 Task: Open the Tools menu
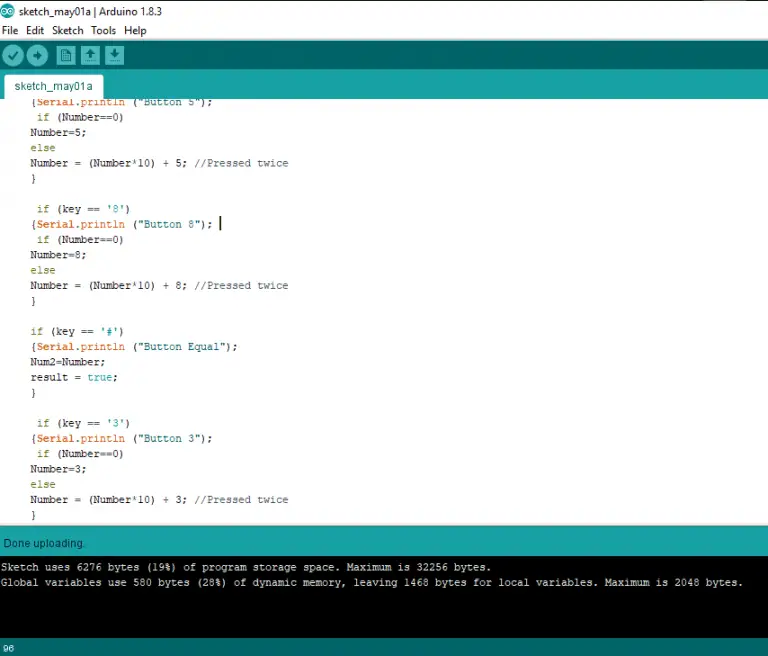pos(103,30)
